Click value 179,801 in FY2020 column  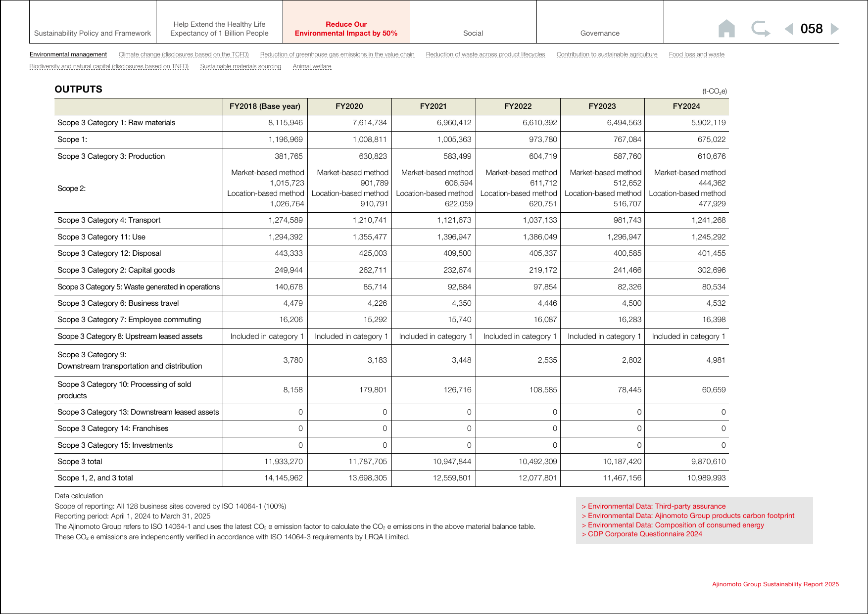pyautogui.click(x=373, y=390)
